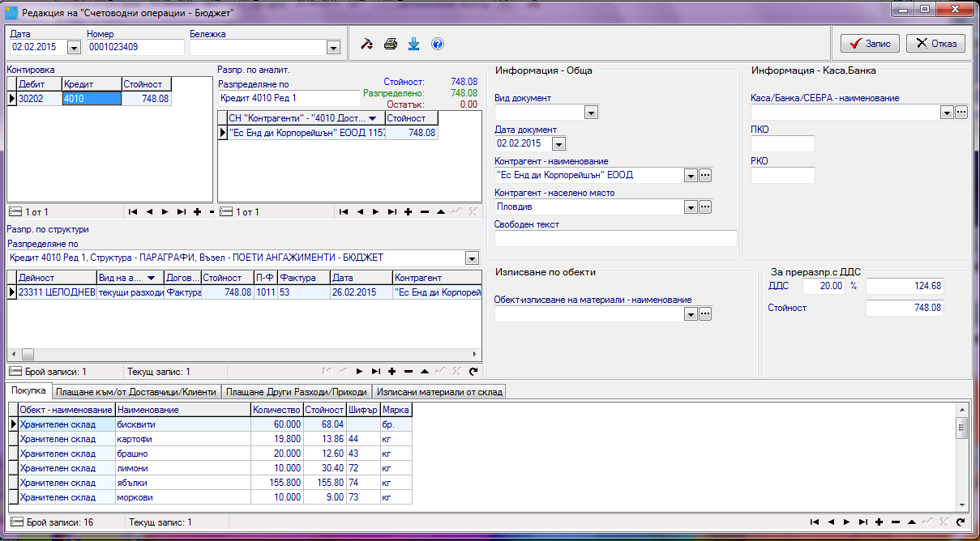Expand the Бележка dropdown
The image size is (980, 541).
click(x=332, y=48)
